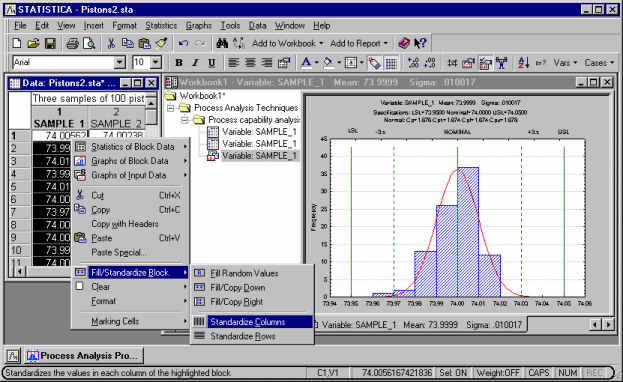Click the Print icon in toolbar
This screenshot has height=382, width=623.
(x=72, y=43)
